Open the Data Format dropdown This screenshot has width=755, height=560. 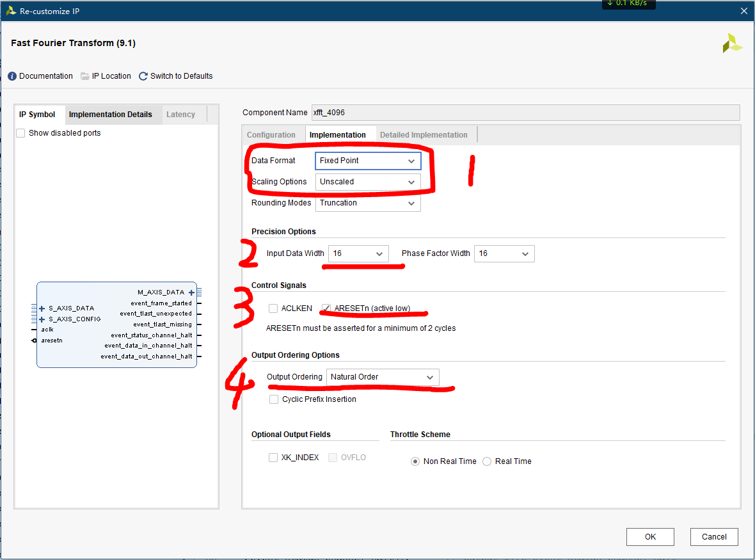click(x=413, y=161)
